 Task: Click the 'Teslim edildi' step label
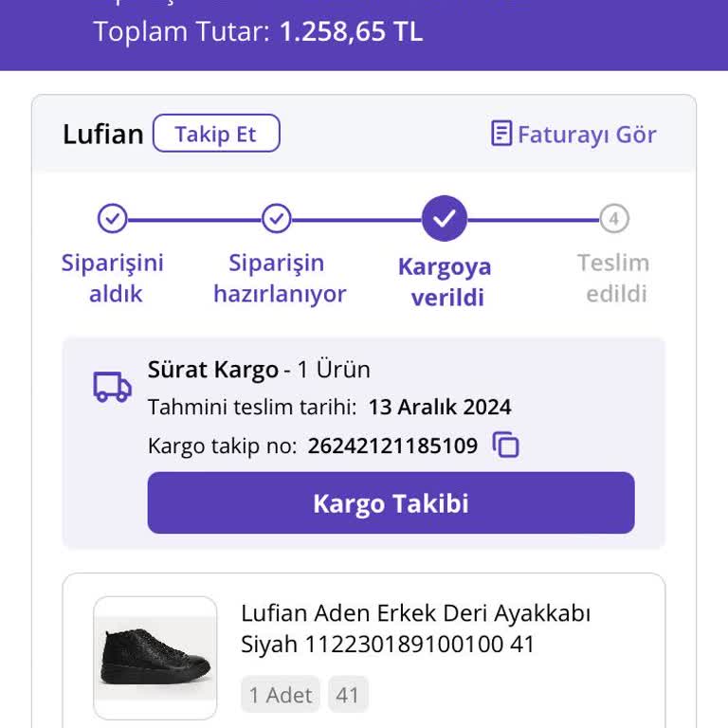click(x=613, y=278)
